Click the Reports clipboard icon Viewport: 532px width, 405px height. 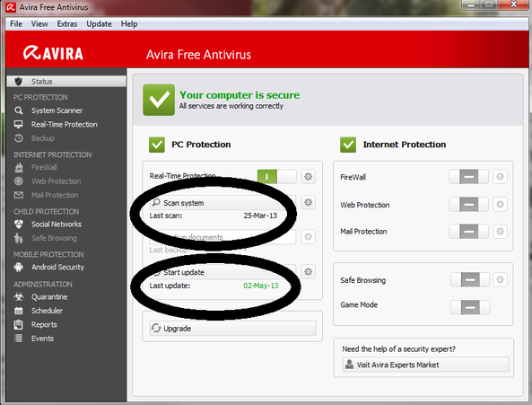19,324
